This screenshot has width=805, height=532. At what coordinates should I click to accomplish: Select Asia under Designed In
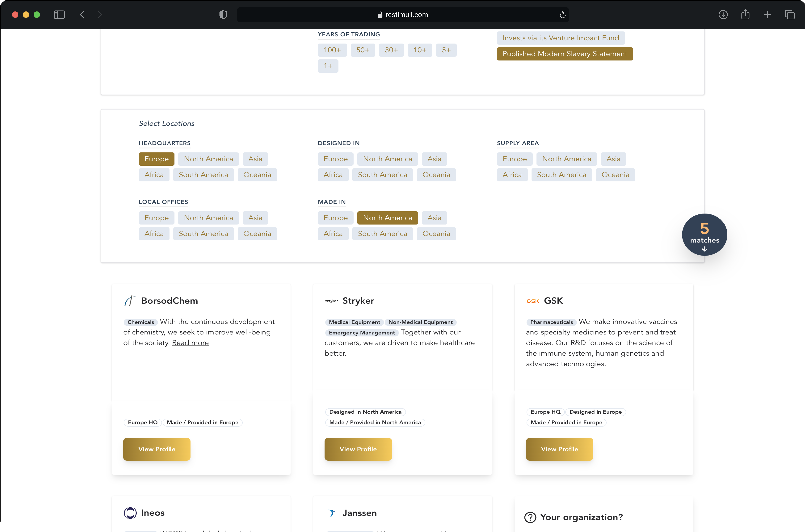434,159
